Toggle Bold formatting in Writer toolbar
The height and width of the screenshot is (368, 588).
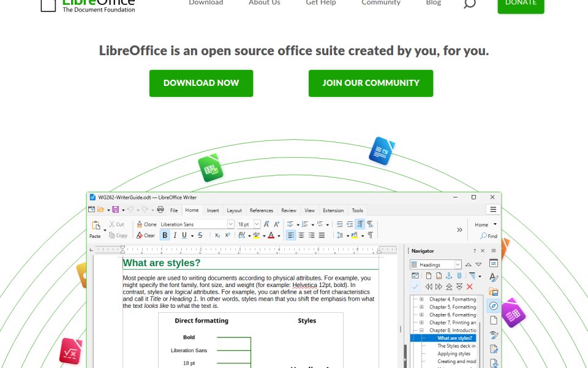tap(165, 236)
